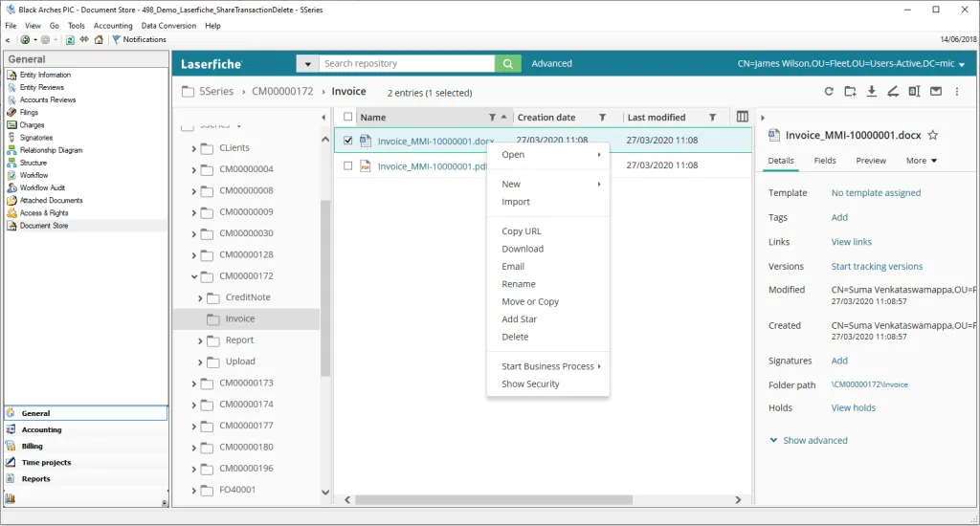
Task: Expand Show advanced section
Action: click(808, 441)
